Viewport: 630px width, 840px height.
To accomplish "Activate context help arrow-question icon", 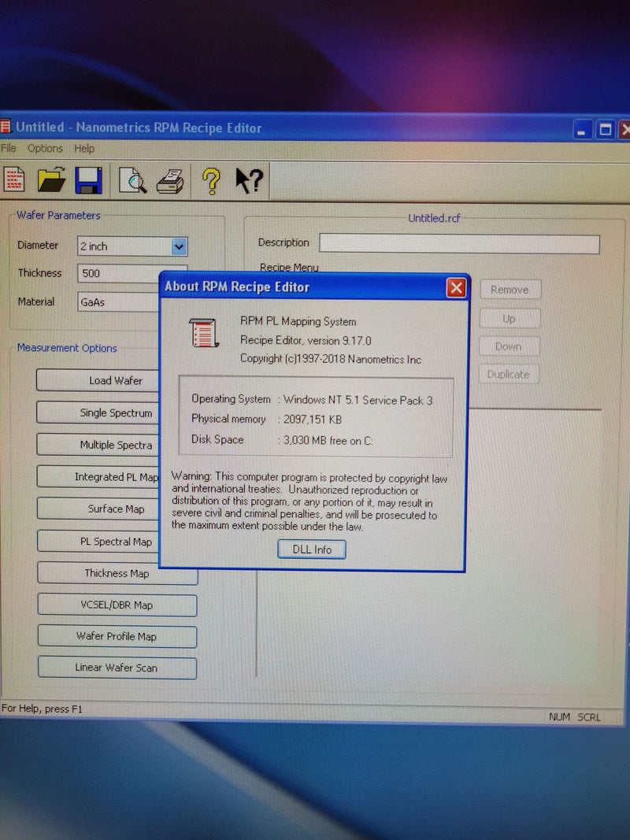I will 249,181.
